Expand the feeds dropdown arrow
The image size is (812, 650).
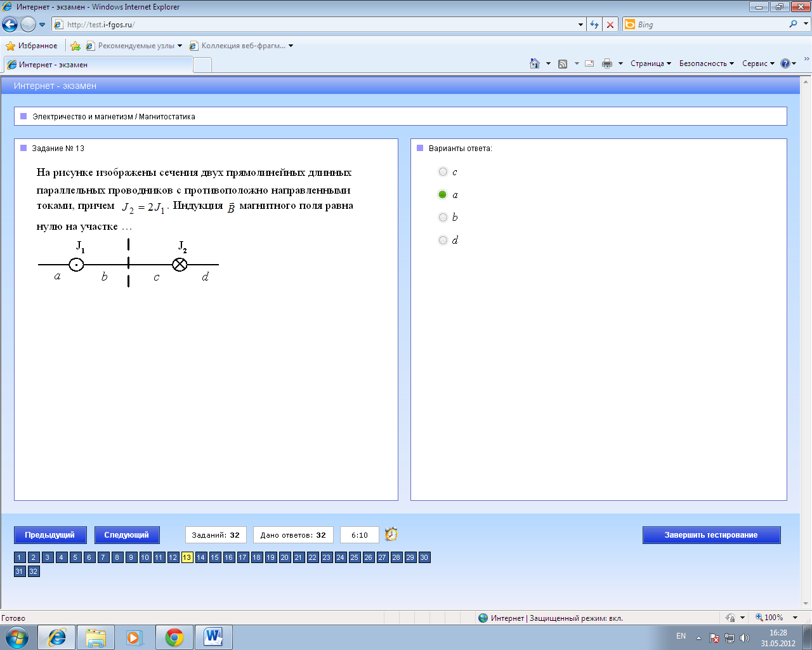click(577, 63)
